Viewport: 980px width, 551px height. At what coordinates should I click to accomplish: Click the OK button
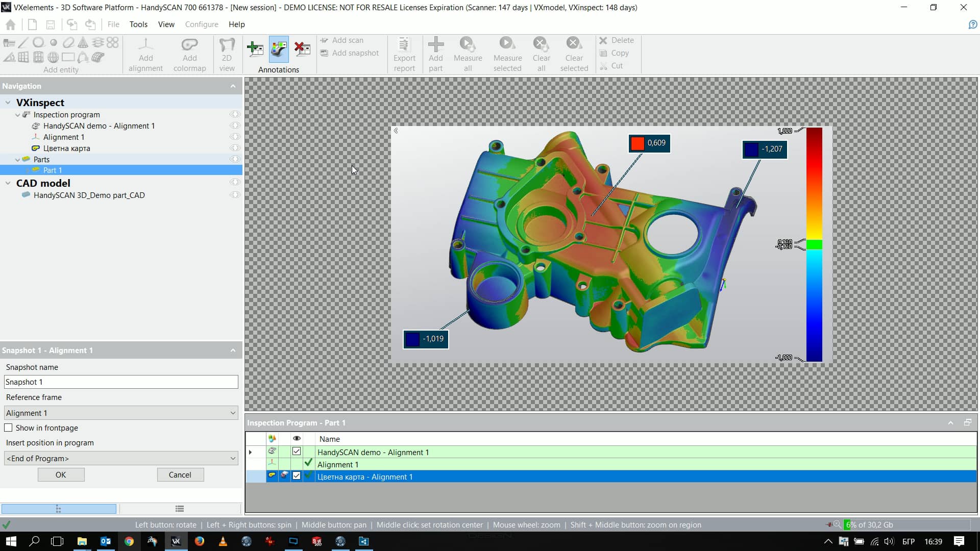(x=61, y=474)
